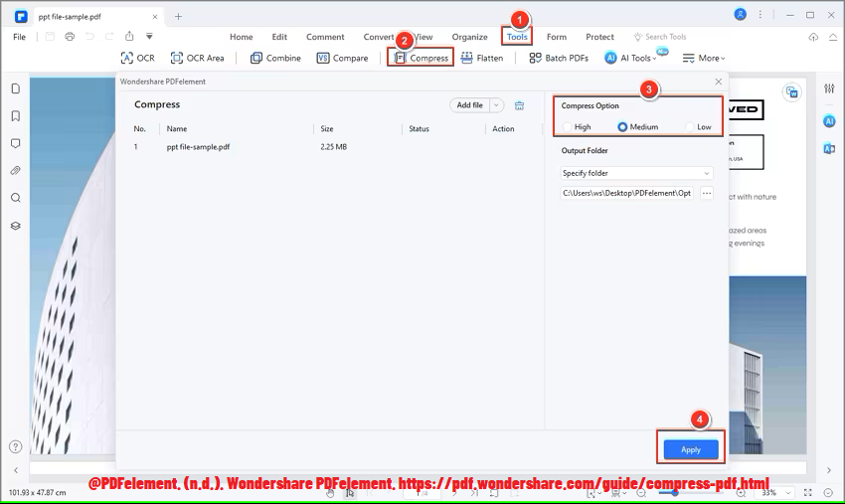Click the Print icon
This screenshot has height=504, width=845.
70,37
